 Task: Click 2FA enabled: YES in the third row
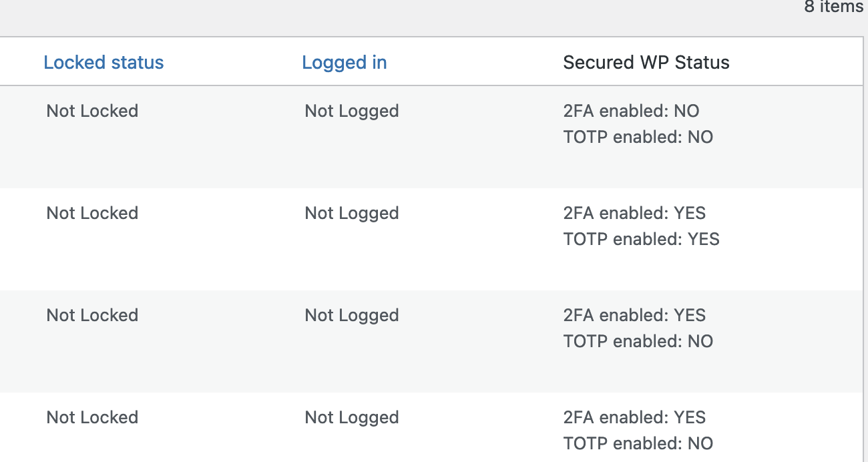(x=634, y=315)
